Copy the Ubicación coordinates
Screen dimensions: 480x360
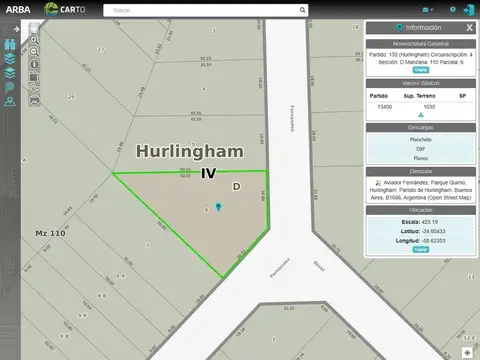click(x=421, y=249)
